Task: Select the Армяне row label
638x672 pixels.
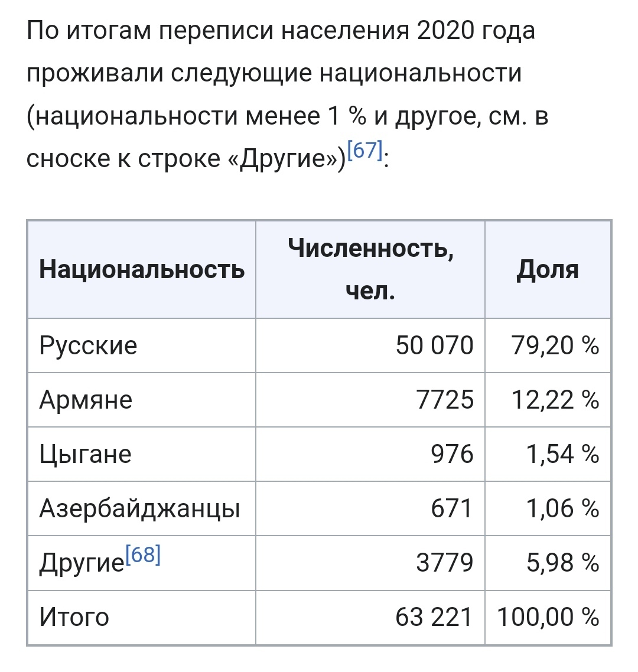Action: click(86, 400)
